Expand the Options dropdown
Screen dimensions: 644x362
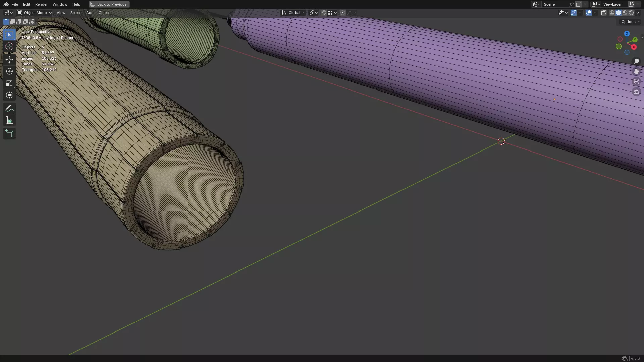point(630,22)
